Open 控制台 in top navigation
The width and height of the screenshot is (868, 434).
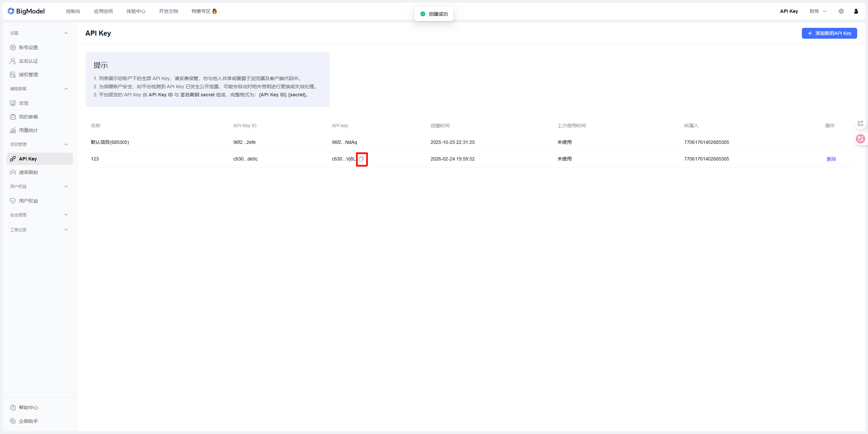[73, 11]
